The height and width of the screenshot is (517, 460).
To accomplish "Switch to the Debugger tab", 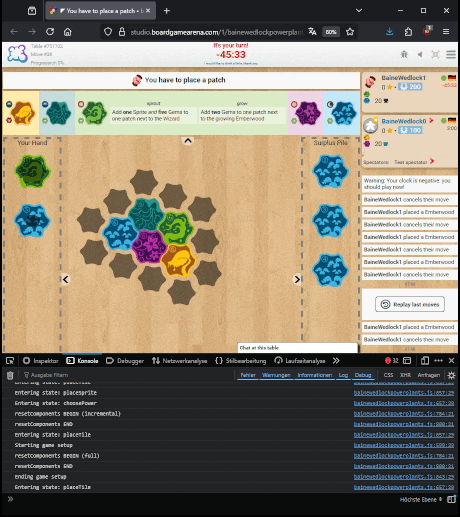I will [x=125, y=361].
